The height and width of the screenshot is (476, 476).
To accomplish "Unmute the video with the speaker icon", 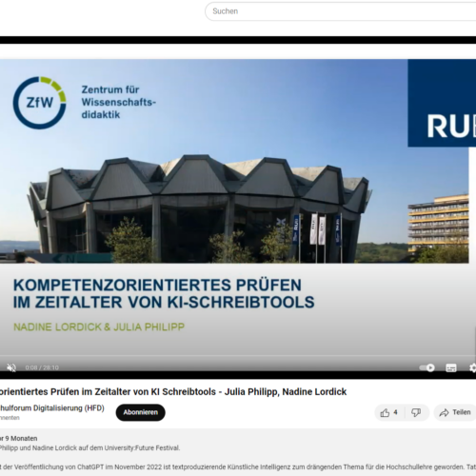I will [11, 367].
